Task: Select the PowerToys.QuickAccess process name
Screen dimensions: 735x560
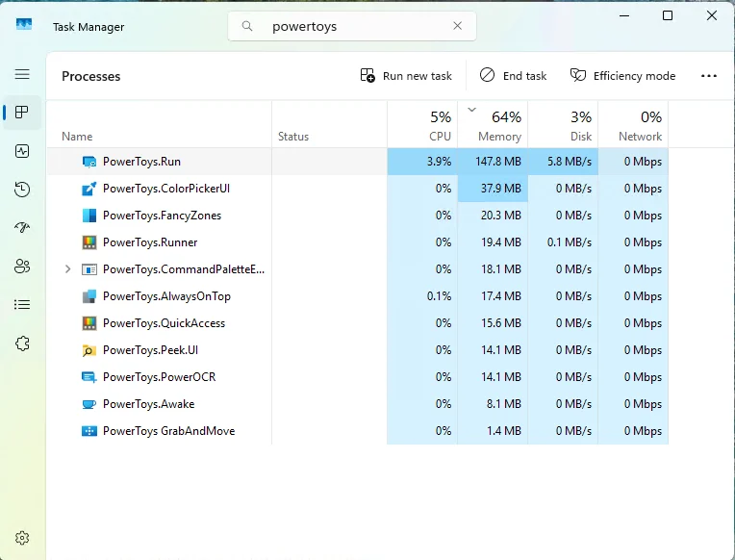Action: 165,323
